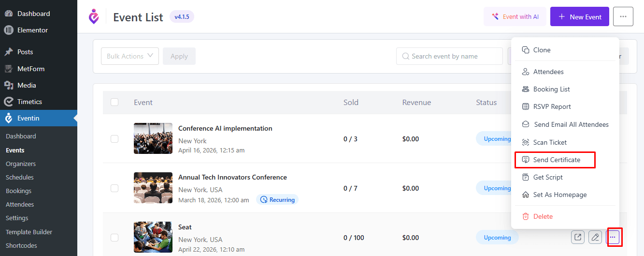Tick the Annual Tech Innovators Conference checkbox
The height and width of the screenshot is (256, 644).
pyautogui.click(x=114, y=188)
